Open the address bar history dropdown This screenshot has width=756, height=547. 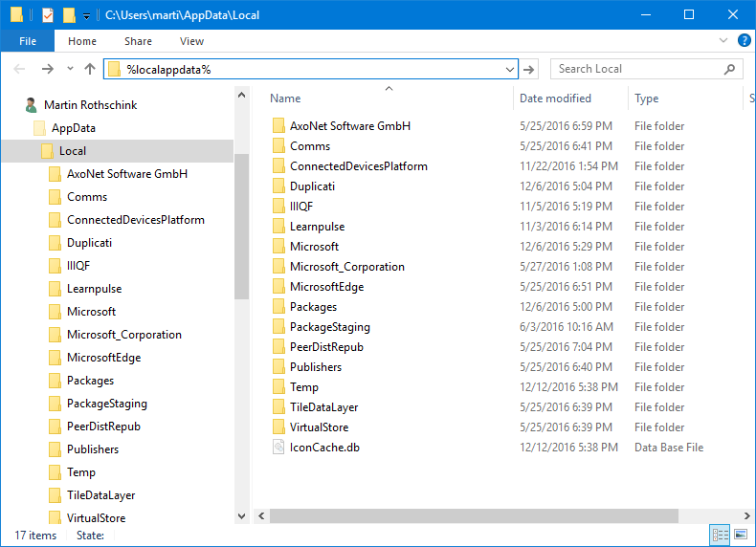point(510,70)
